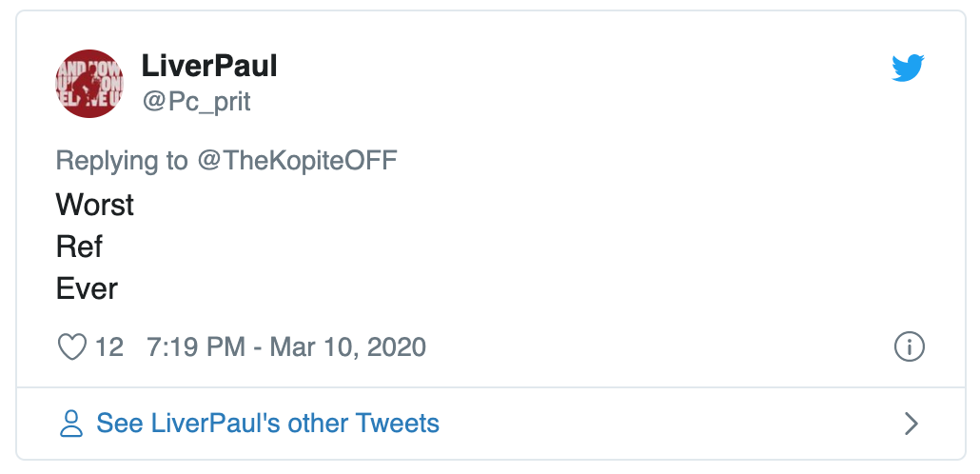Click the 'Mar 10, 2020' date

(x=347, y=347)
